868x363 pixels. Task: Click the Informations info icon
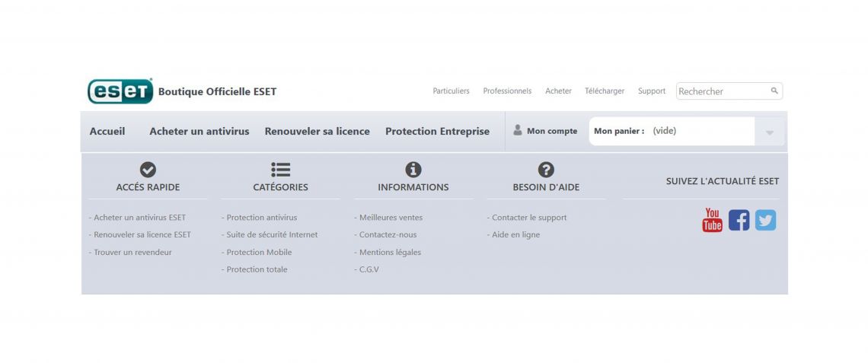coord(413,170)
